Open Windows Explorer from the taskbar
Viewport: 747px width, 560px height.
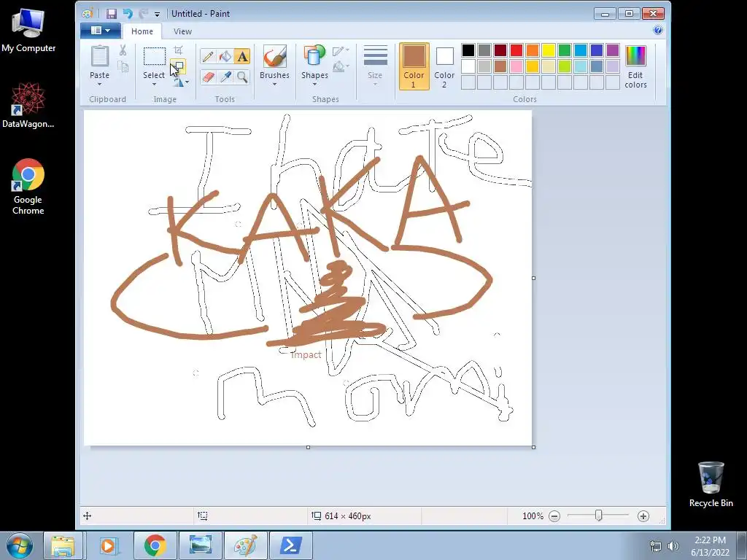[63, 545]
